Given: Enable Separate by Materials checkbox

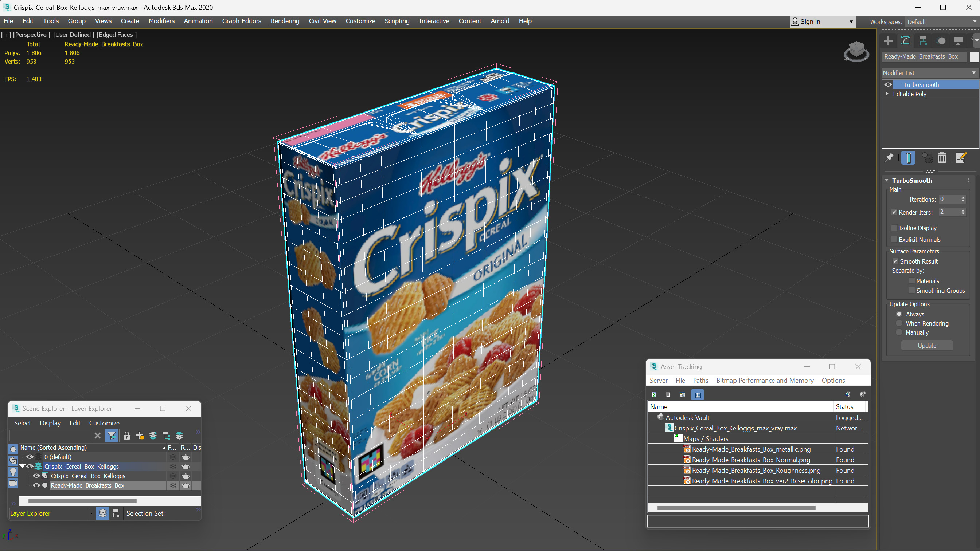Looking at the screenshot, I should pyautogui.click(x=911, y=281).
